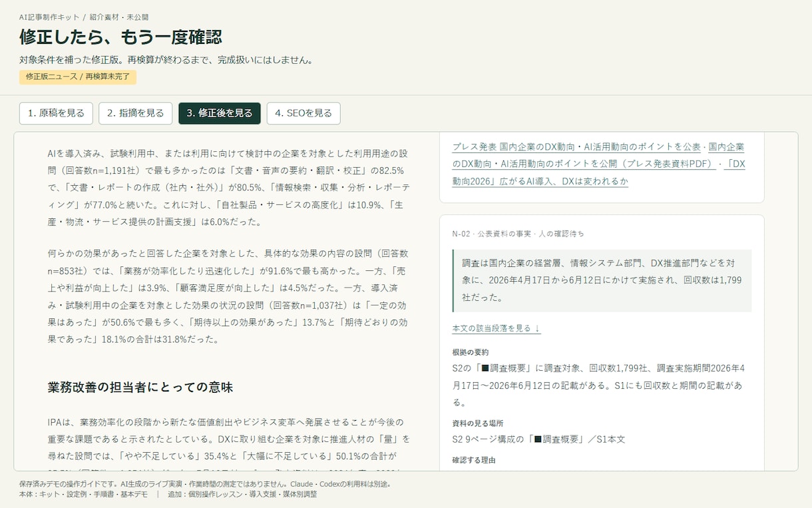Click the N-02 · 公表資料の事実 · 人の確認待ち label
Image resolution: width=812 pixels, height=508 pixels.
point(518,234)
